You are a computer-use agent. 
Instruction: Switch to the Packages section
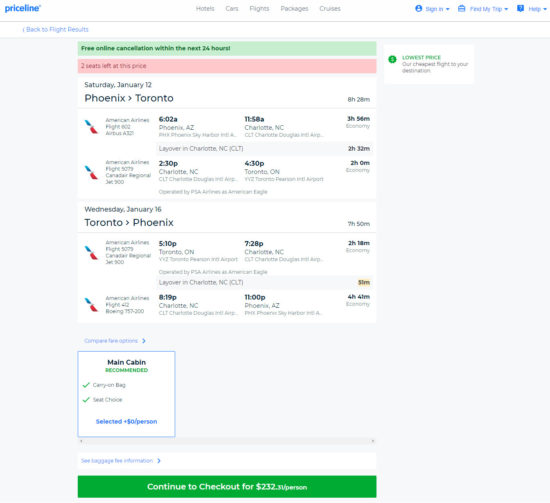pos(294,8)
